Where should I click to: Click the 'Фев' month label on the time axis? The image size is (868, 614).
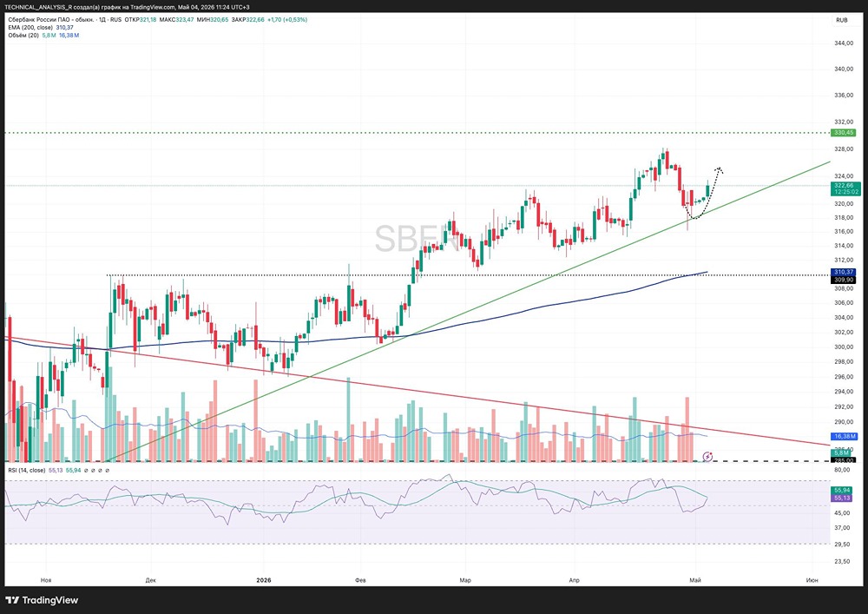360,580
